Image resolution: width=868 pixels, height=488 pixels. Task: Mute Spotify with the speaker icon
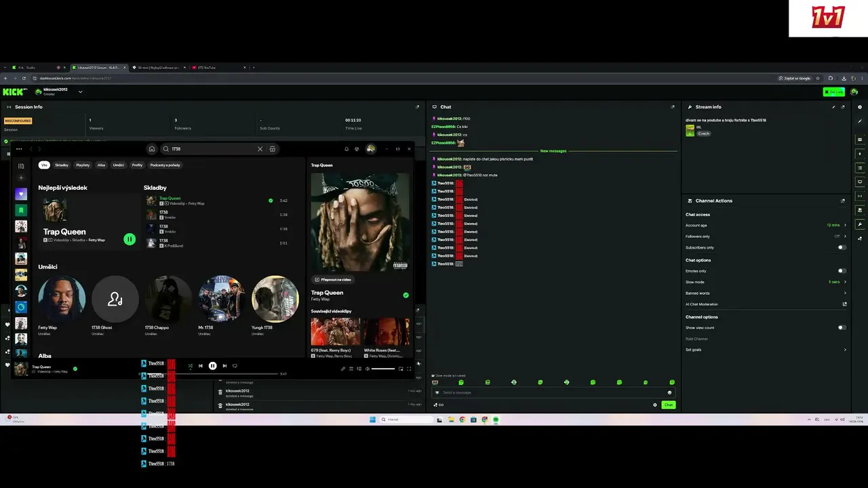point(368,369)
